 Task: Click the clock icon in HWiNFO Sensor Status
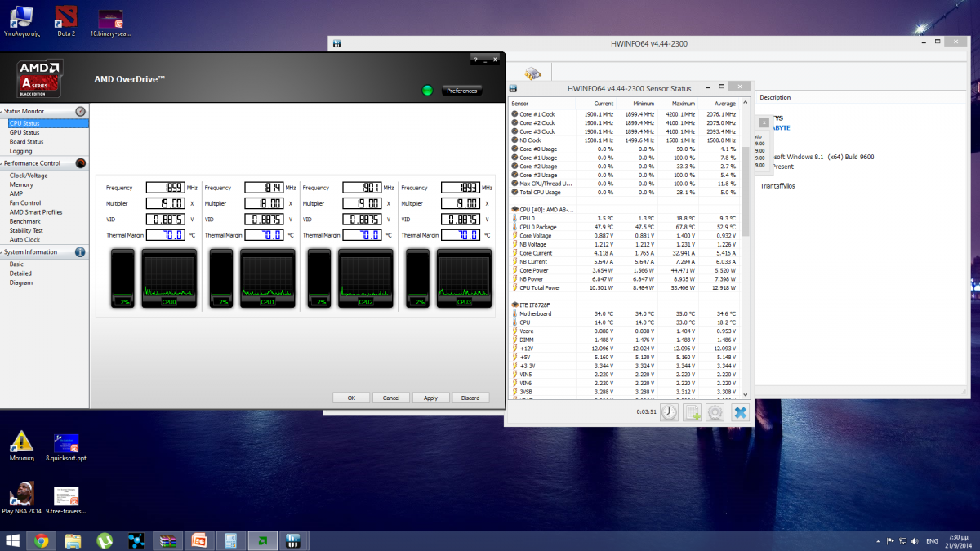(669, 412)
